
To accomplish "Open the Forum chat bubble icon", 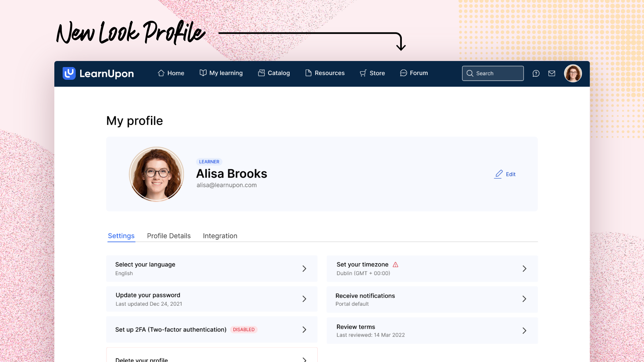I will tap(403, 73).
